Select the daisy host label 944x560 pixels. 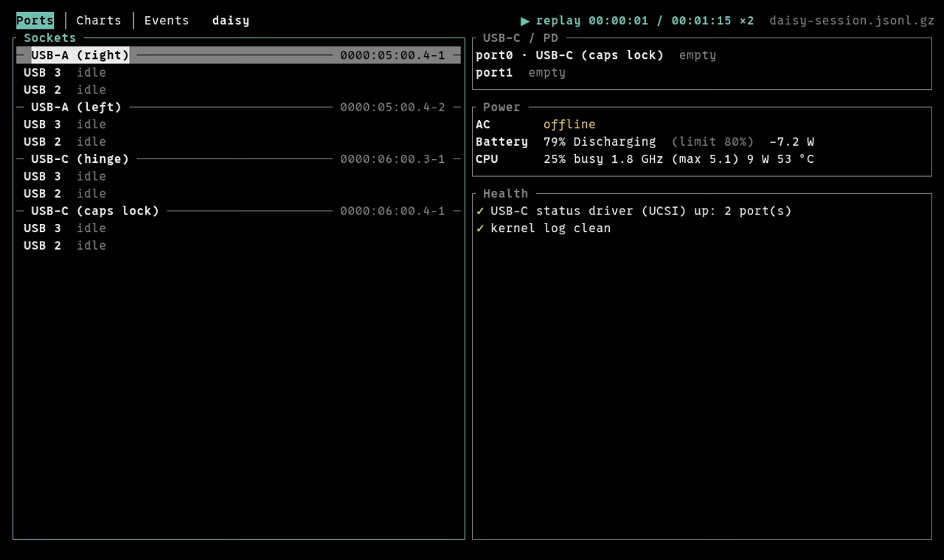coord(231,21)
